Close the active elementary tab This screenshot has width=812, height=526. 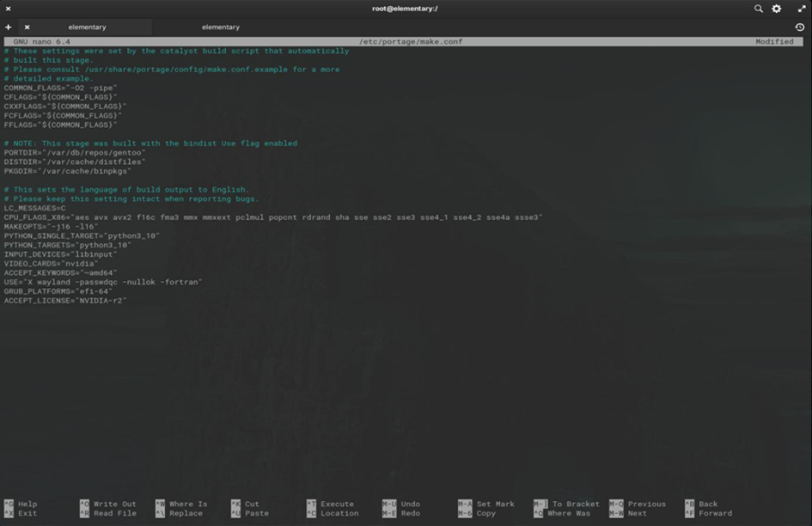pyautogui.click(x=27, y=28)
